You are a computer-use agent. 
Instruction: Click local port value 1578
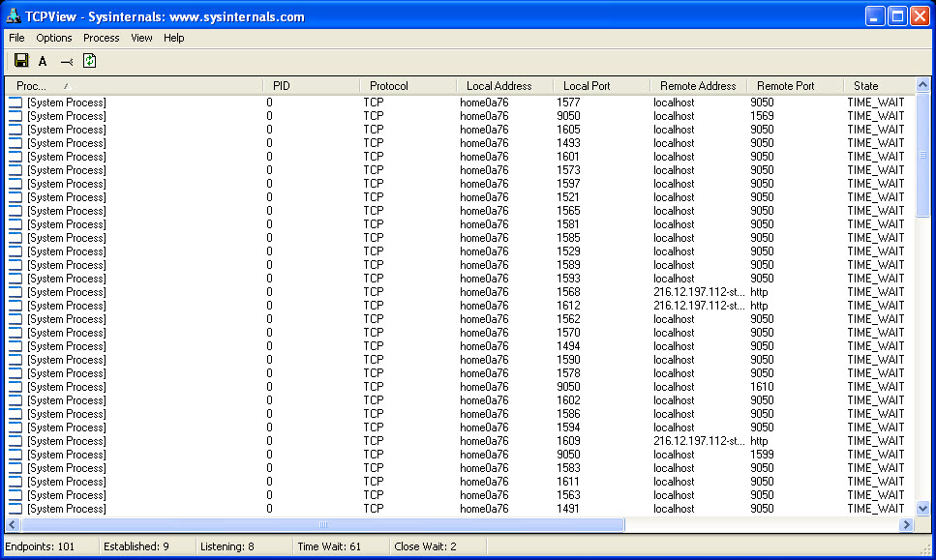[568, 373]
